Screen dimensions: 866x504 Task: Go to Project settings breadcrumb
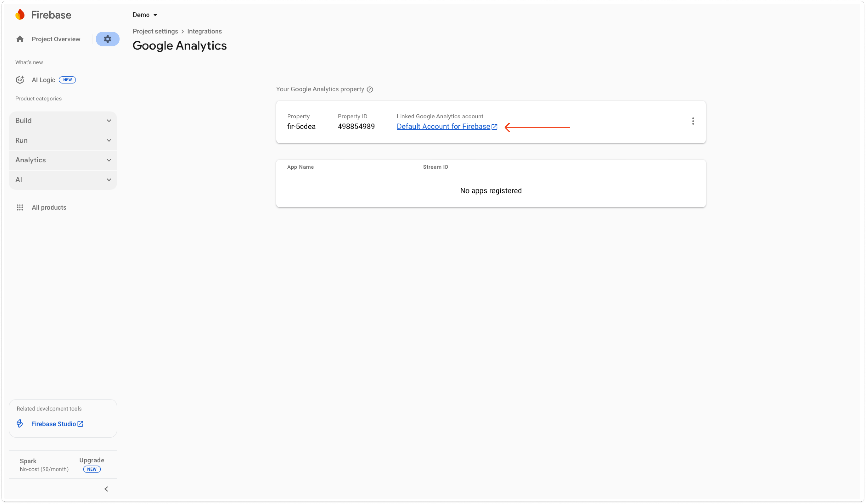pyautogui.click(x=155, y=31)
